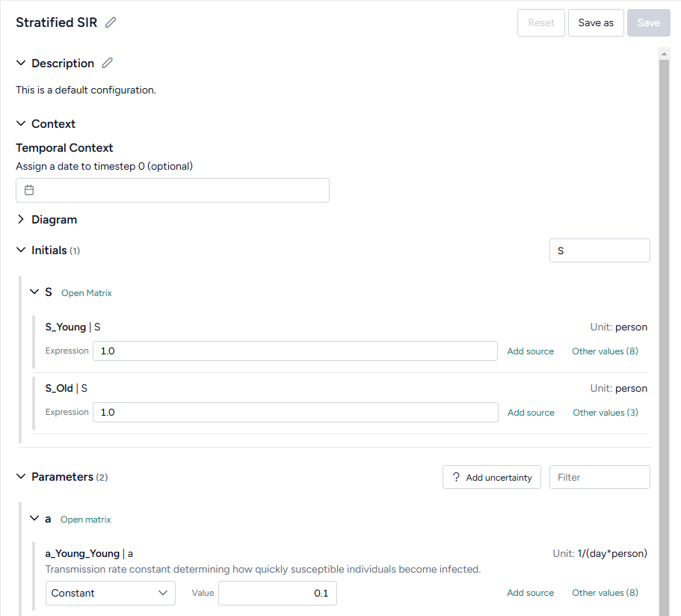Collapse the Initials section

[x=21, y=250]
